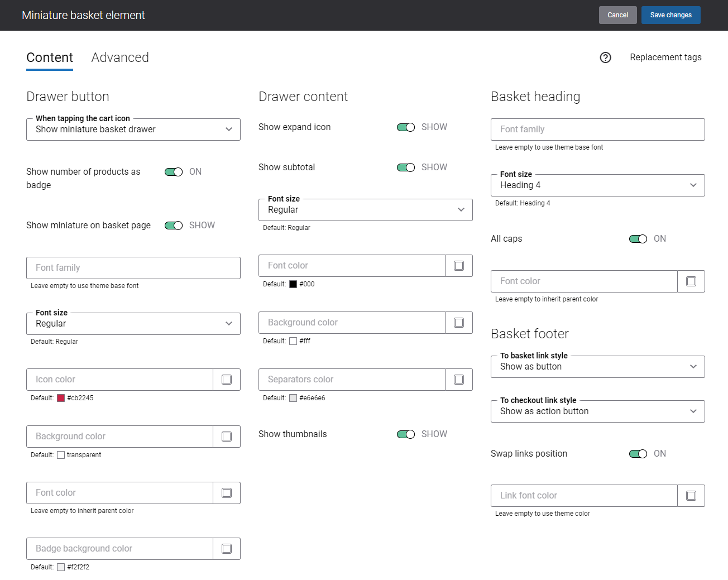Open Basket heading Font size dropdown
This screenshot has height=580, width=728.
pyautogui.click(x=597, y=185)
